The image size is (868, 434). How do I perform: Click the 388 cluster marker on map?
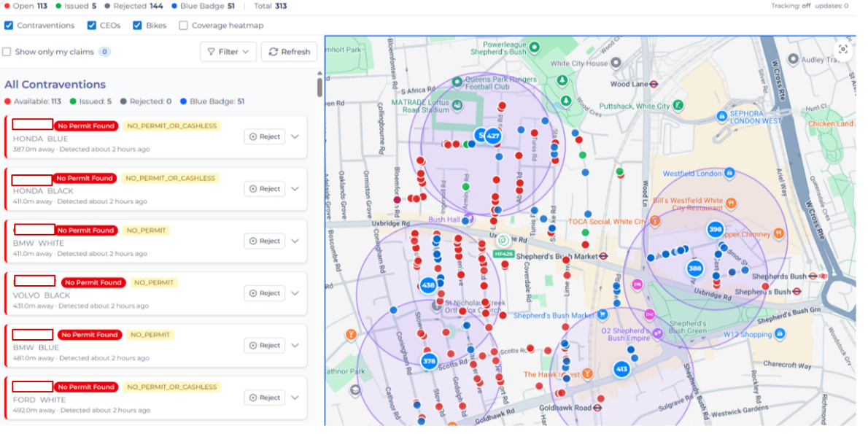[694, 269]
